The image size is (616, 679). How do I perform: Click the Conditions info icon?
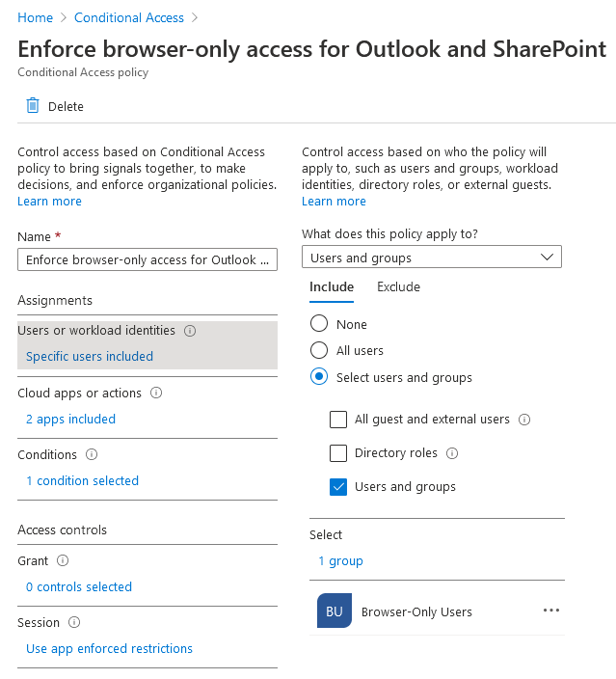point(92,454)
